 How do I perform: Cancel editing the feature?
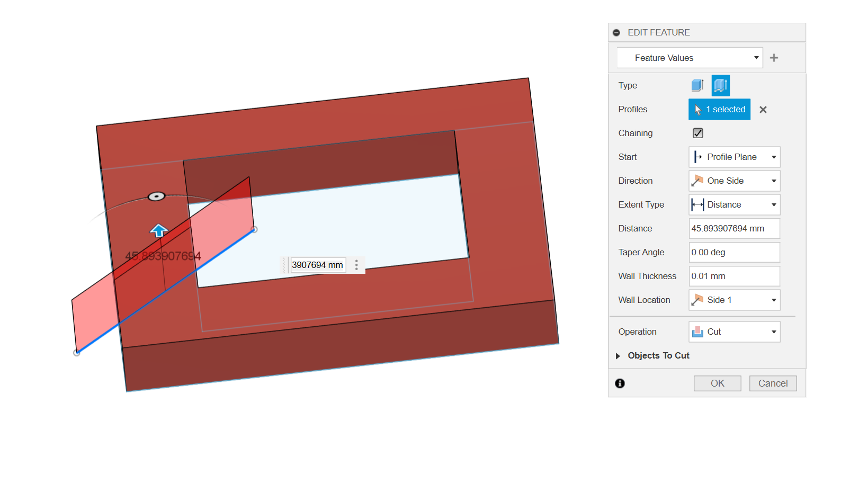point(773,383)
